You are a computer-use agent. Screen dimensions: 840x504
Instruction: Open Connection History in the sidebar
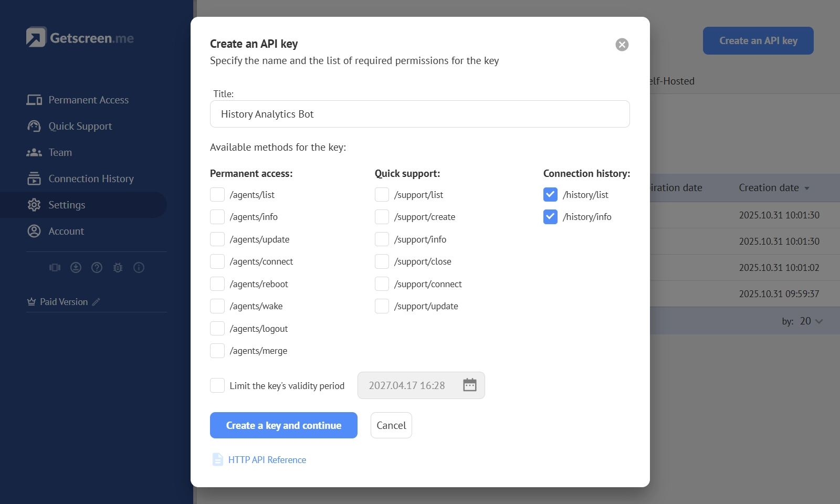point(91,178)
